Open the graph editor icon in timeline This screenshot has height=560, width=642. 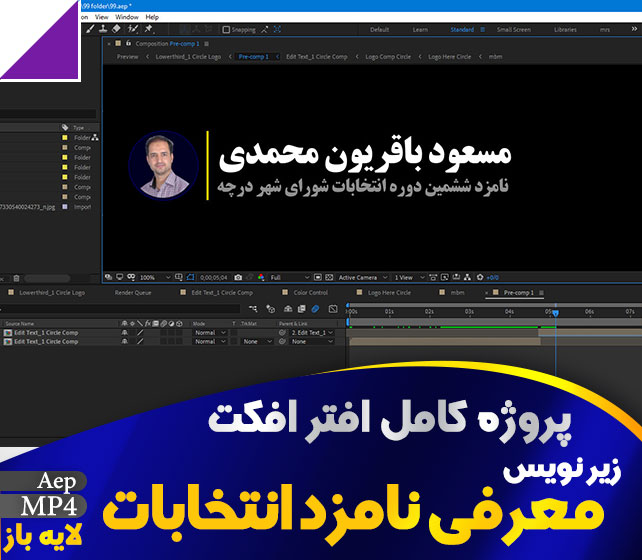[x=333, y=309]
